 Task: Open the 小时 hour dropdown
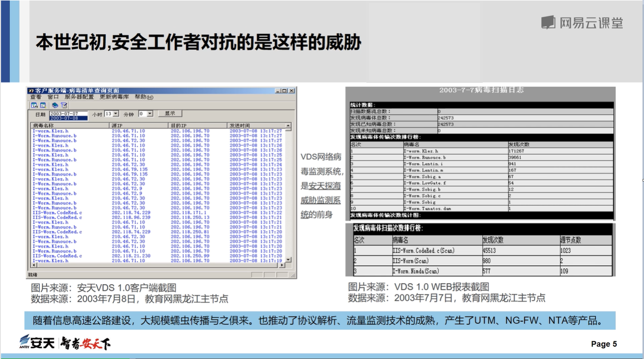pos(116,114)
